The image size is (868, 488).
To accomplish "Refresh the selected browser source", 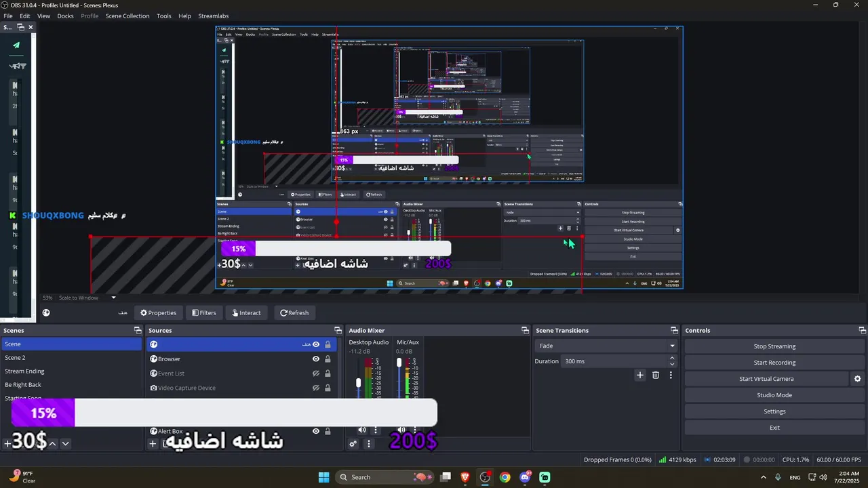I will coord(294,312).
